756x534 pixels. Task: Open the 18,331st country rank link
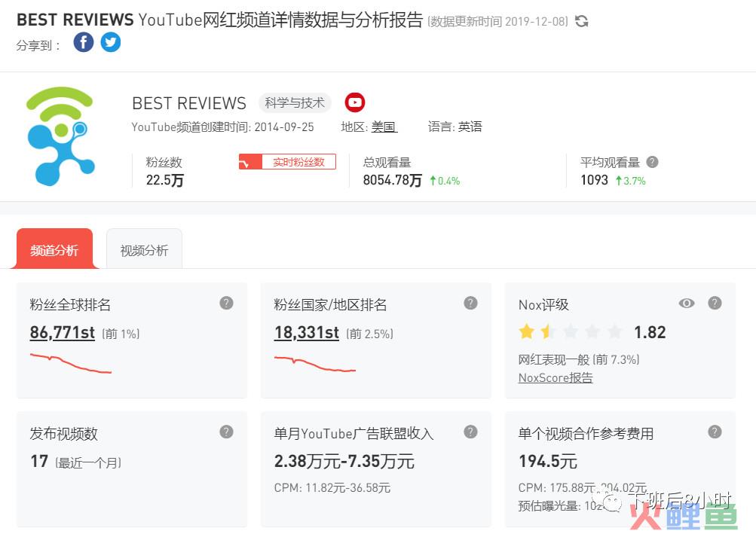[x=307, y=333]
